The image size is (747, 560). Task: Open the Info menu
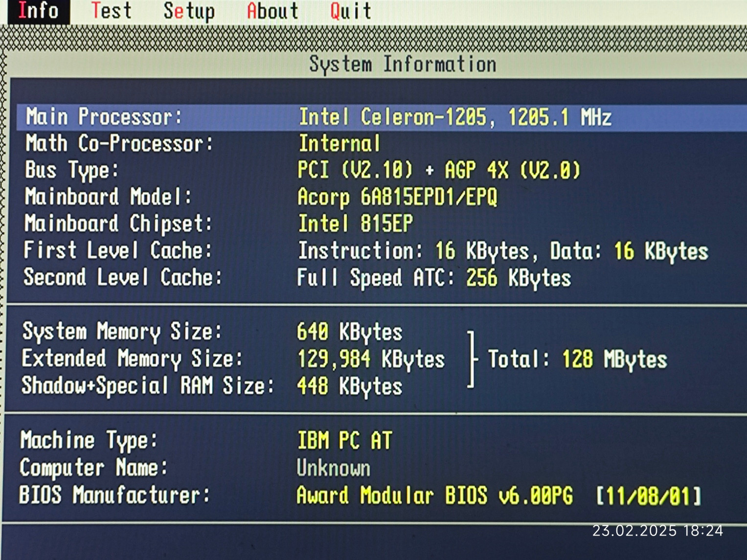click(38, 11)
